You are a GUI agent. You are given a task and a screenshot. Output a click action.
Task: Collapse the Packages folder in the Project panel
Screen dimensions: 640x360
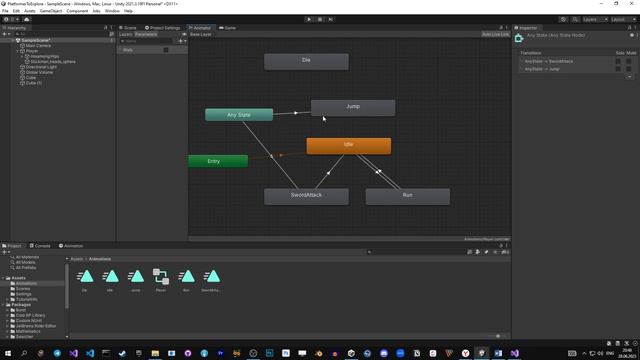pyautogui.click(x=3, y=305)
